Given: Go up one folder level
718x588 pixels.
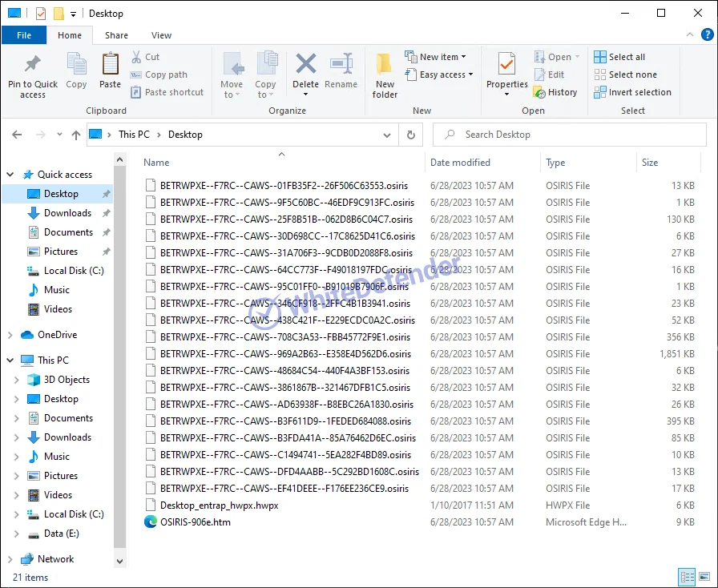Looking at the screenshot, I should tap(76, 135).
